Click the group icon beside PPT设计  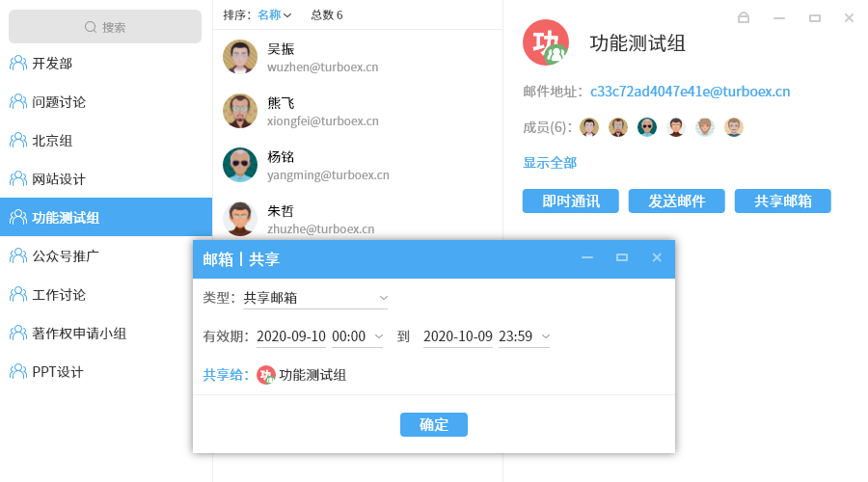(17, 372)
